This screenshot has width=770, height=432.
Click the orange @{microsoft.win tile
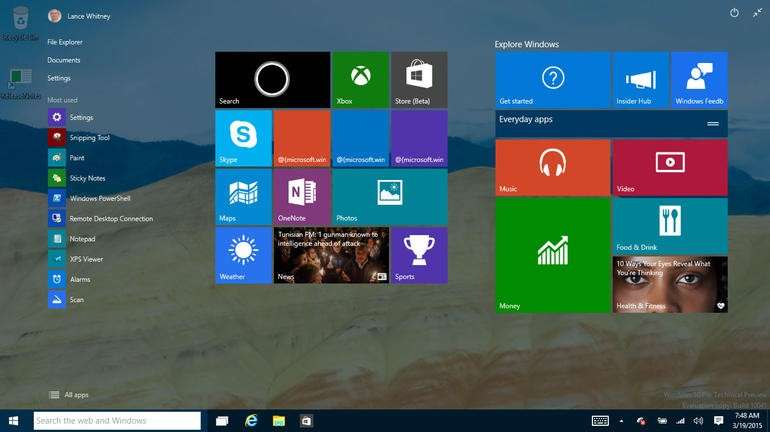coord(302,138)
